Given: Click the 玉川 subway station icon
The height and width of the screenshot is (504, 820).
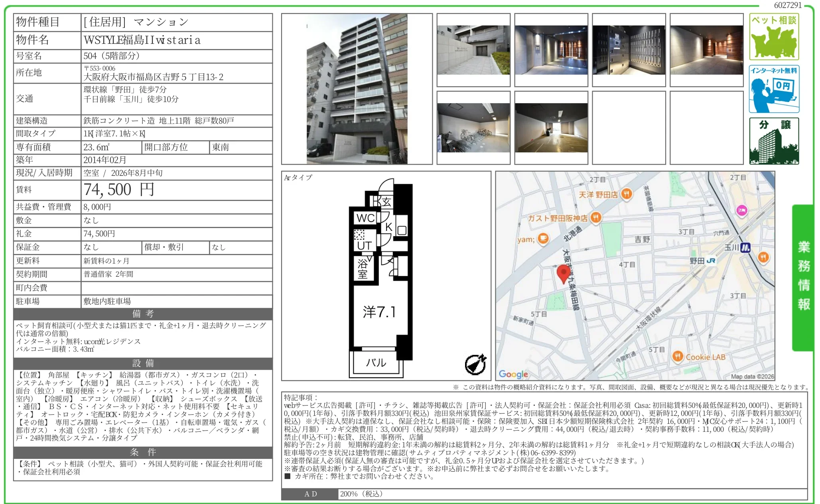Looking at the screenshot, I should coord(745,248).
